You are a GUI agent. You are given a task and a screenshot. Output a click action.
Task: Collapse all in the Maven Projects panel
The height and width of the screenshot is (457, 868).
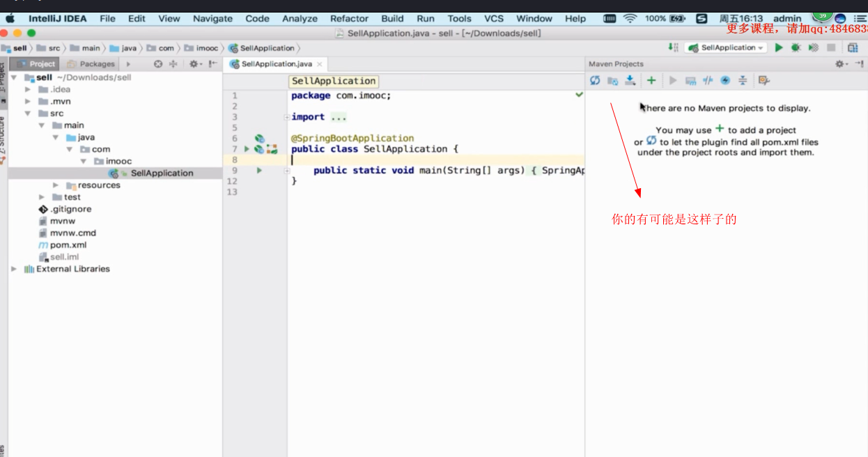tap(743, 81)
